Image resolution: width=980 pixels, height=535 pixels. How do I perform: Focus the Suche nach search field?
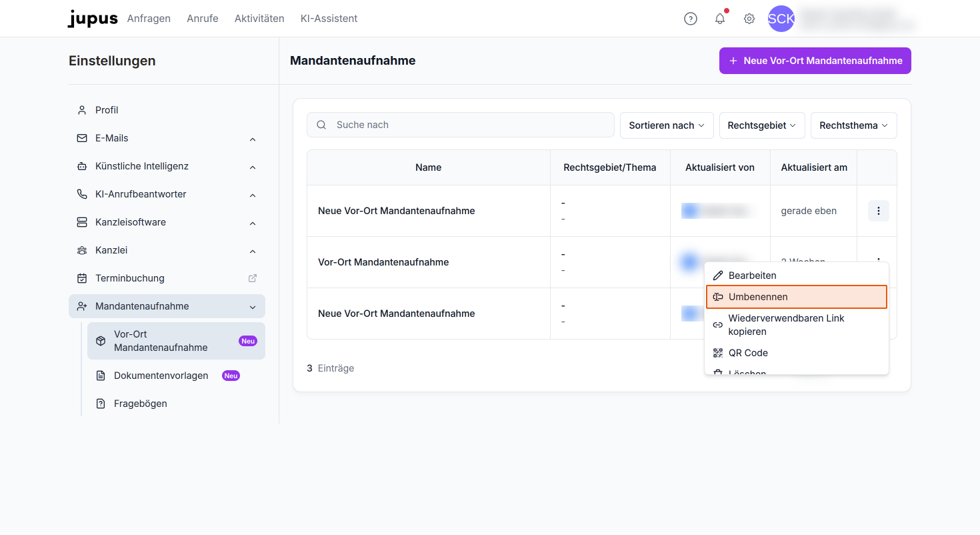click(x=461, y=125)
